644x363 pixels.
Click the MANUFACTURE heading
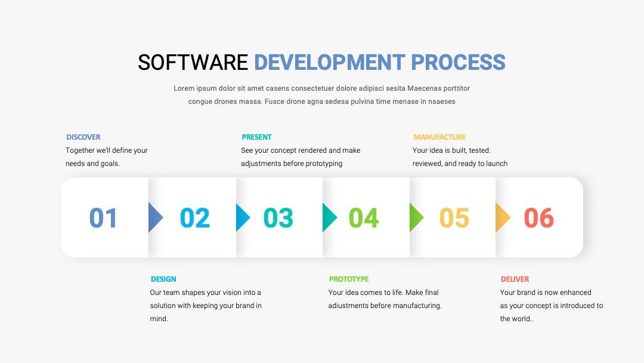pyautogui.click(x=439, y=137)
